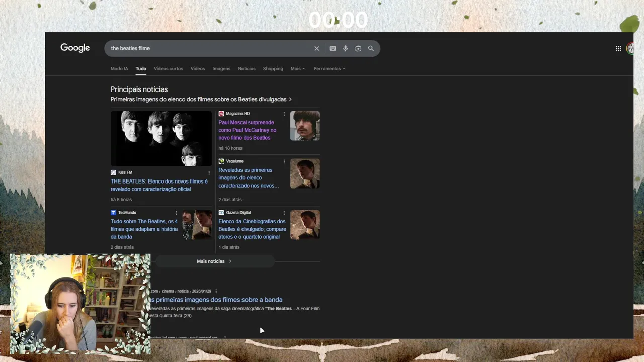Click Gazeta Digital source favicon

(x=221, y=213)
